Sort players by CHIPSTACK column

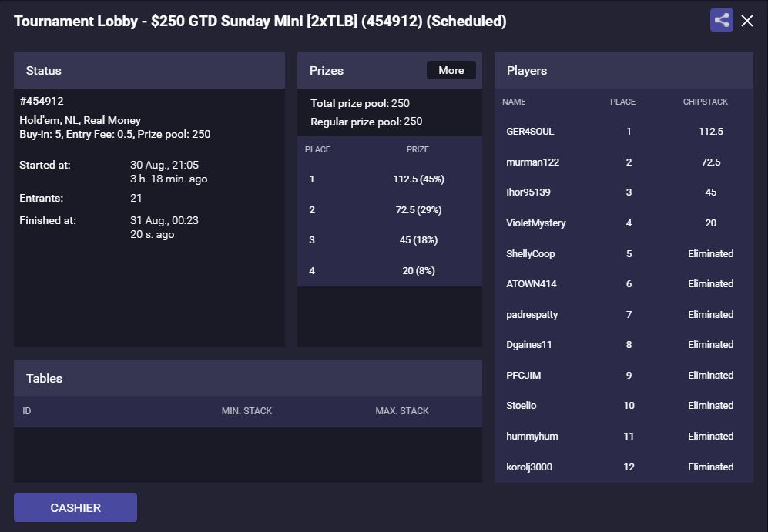[706, 102]
